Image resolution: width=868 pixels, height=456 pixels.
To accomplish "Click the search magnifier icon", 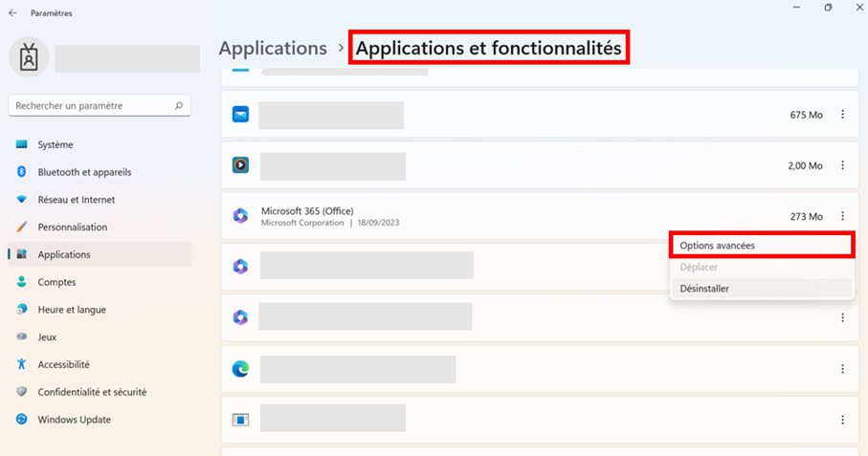I will 179,105.
